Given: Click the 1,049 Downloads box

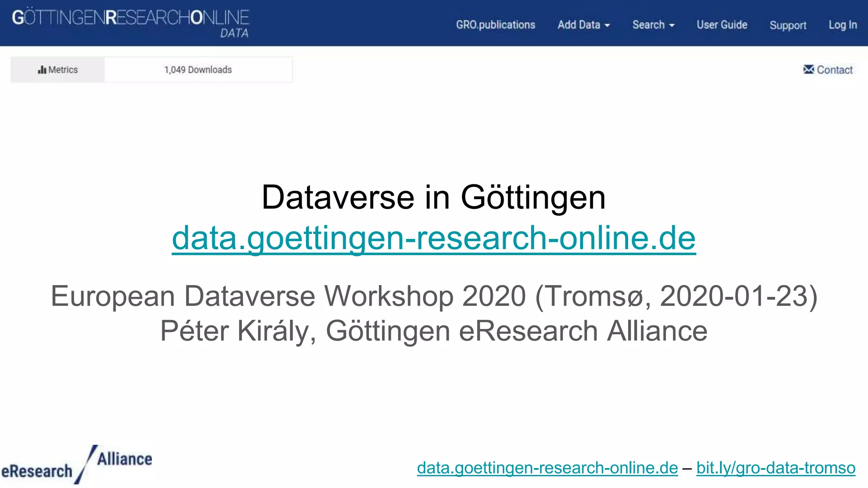Looking at the screenshot, I should [198, 70].
